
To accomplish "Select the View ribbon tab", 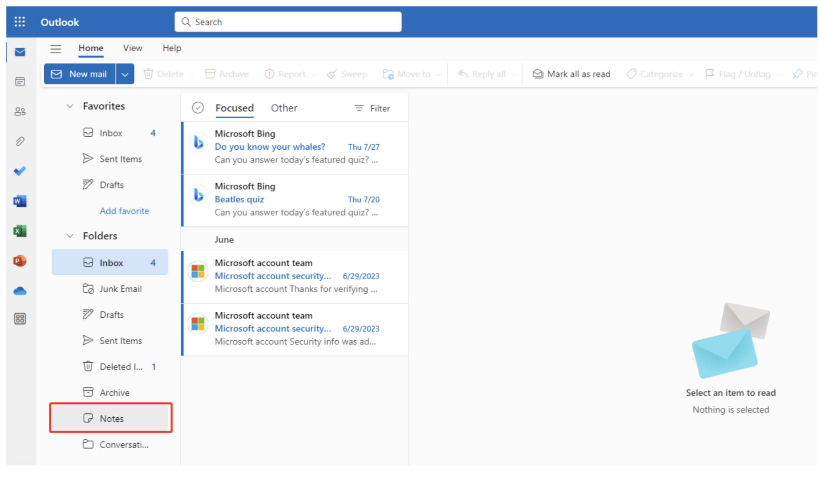I will coord(132,48).
